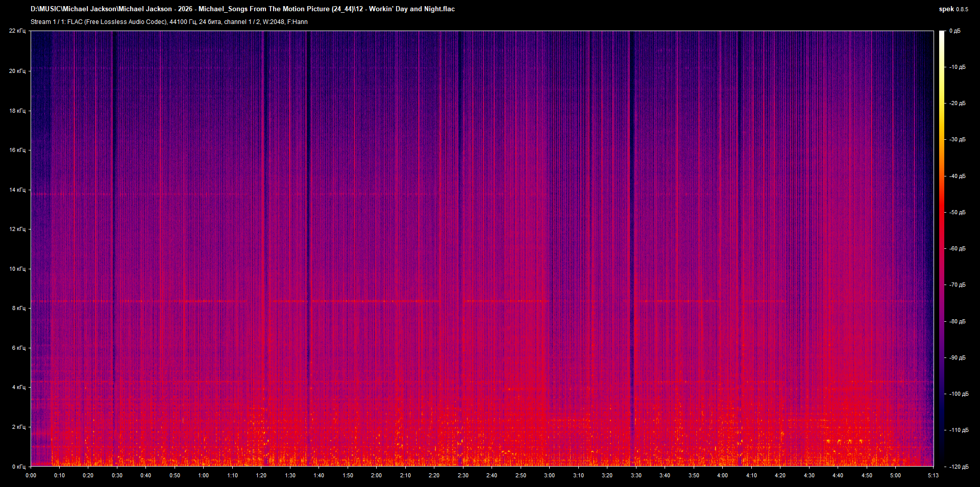Click the 1:30 time axis label
This screenshot has height=487, width=980.
point(290,475)
